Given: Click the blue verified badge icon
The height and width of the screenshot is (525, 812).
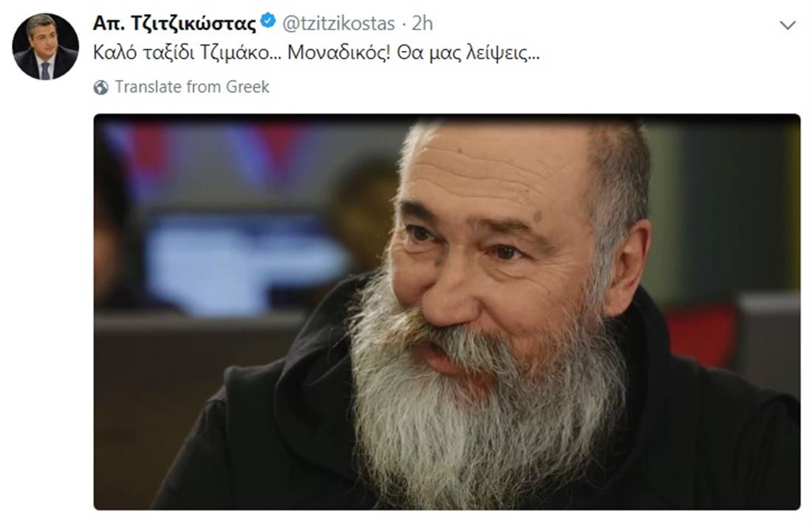Looking at the screenshot, I should 267,21.
